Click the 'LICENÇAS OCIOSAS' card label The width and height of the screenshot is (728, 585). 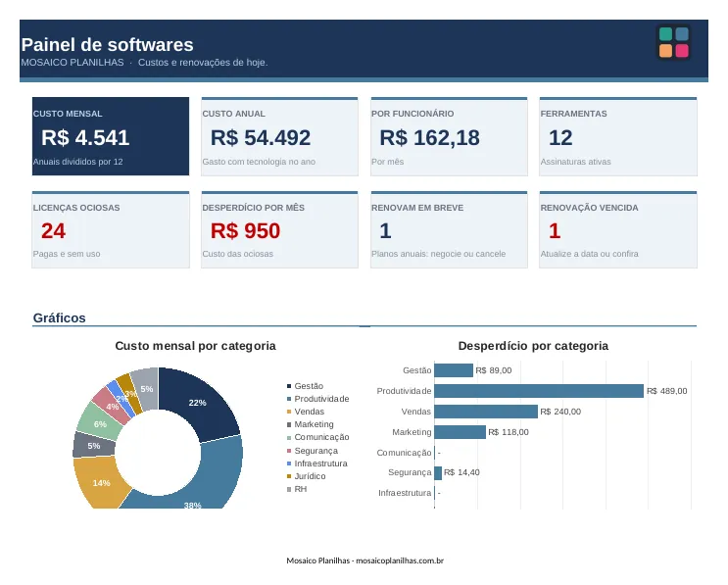point(76,208)
